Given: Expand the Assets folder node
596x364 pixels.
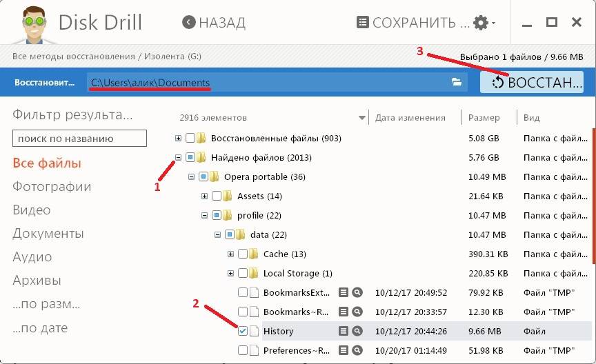Looking at the screenshot, I should pyautogui.click(x=204, y=196).
